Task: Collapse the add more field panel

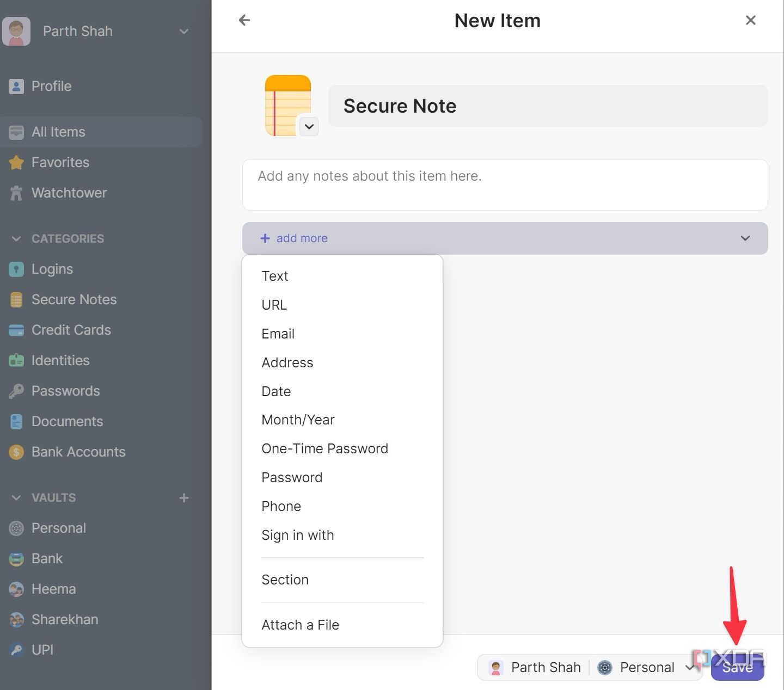Action: click(745, 238)
